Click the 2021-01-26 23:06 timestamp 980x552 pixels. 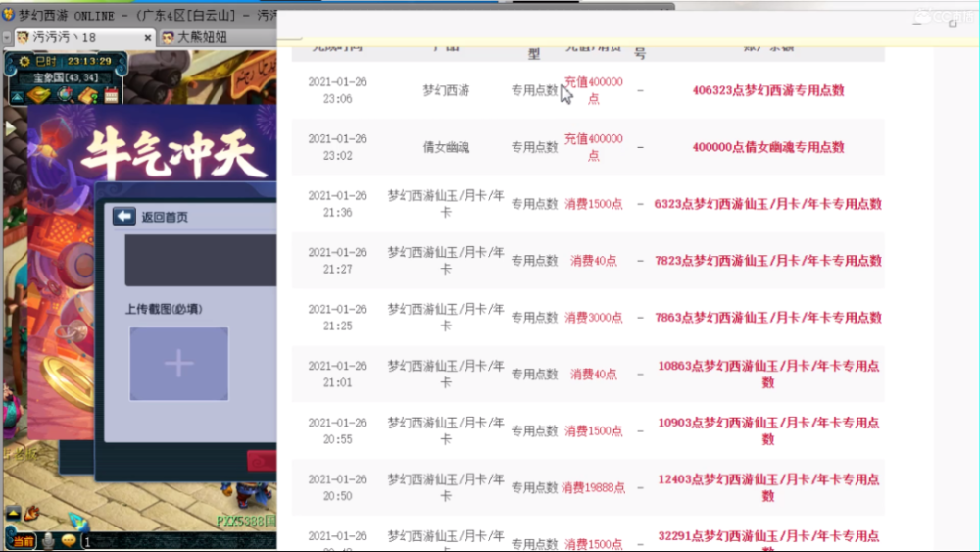click(x=337, y=90)
